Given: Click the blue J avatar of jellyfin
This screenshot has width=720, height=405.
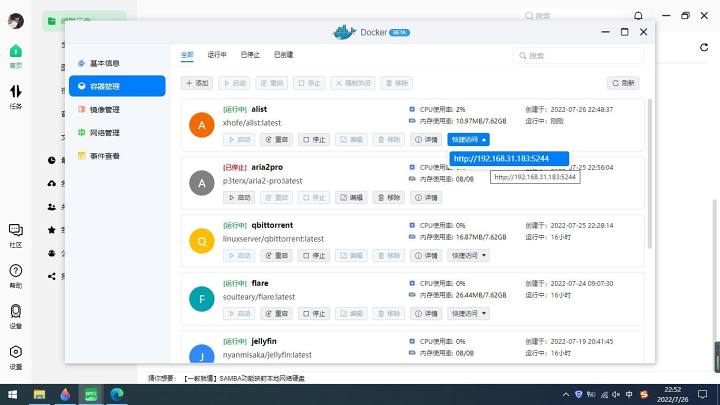Looking at the screenshot, I should 202,354.
